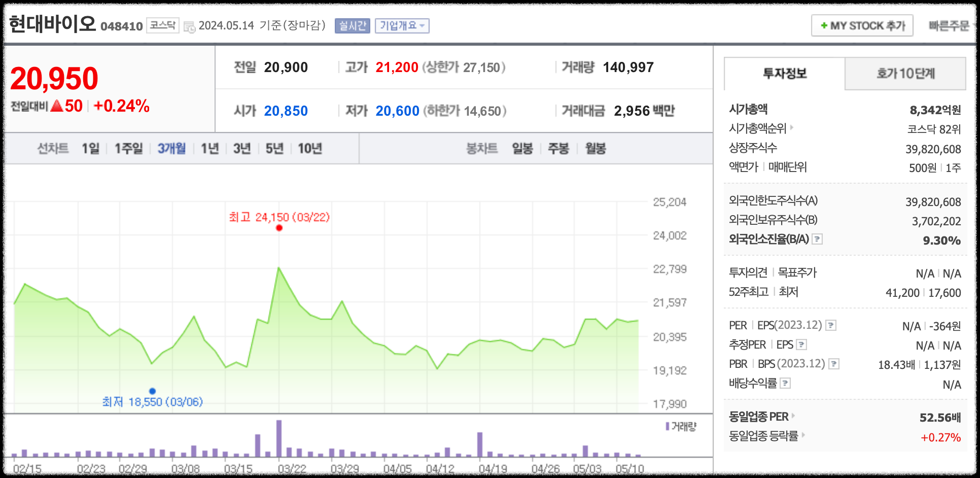This screenshot has width=980, height=478.
Task: Click the EPS value -364원
Action: (x=945, y=326)
